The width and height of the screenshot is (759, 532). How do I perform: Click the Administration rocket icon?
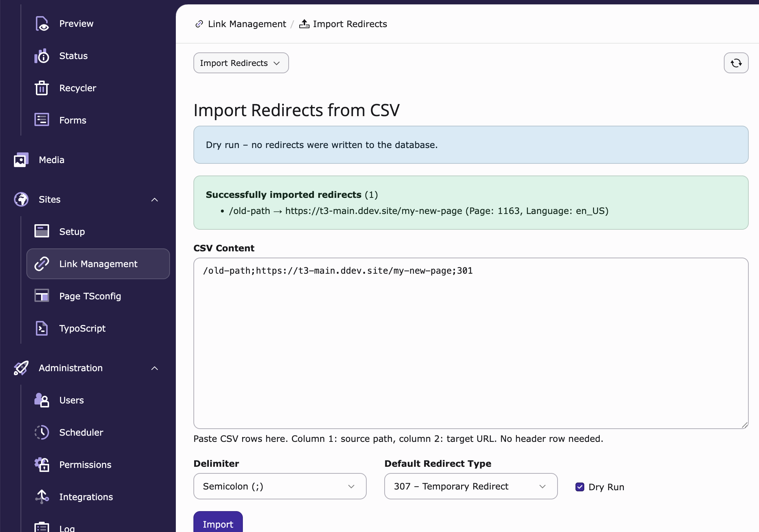click(x=21, y=368)
